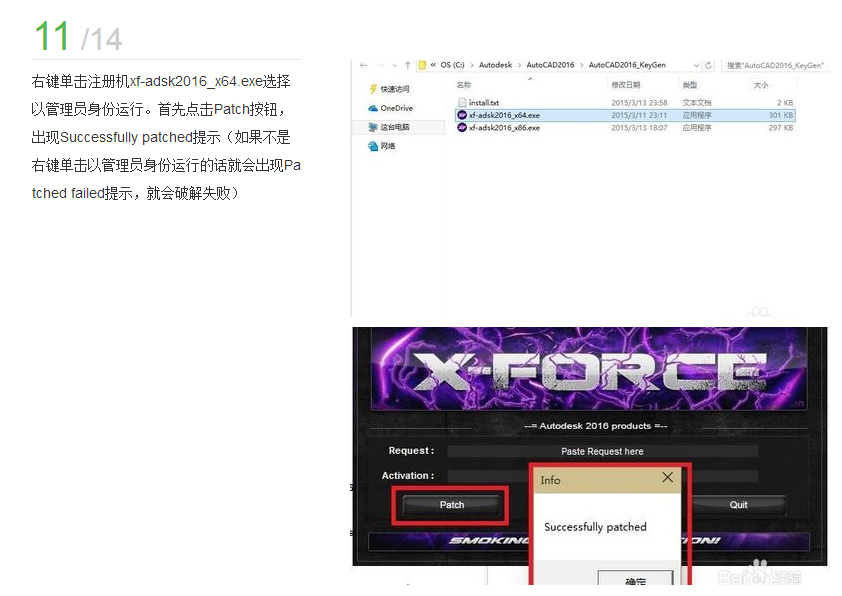Click the xf-adsk2016_x64.exe application icon
Screen dimensions: 842x596
tap(462, 115)
